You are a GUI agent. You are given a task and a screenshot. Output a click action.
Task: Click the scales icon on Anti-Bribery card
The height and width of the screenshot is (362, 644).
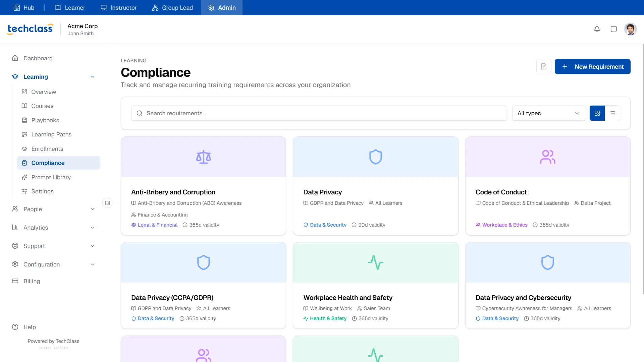(204, 157)
